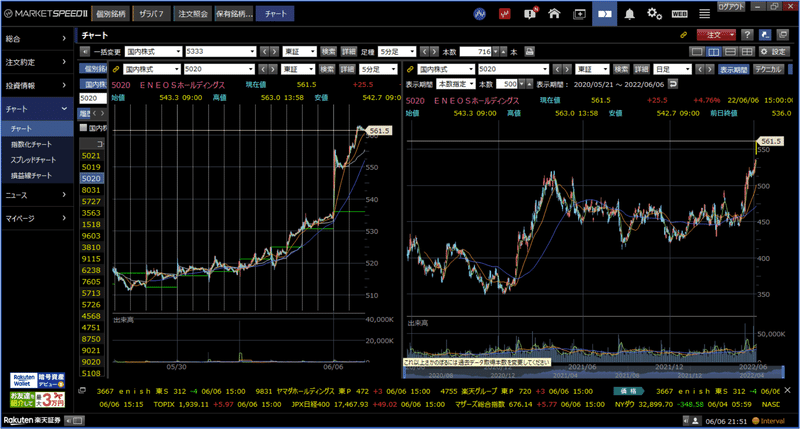Select four-grid chart layout
Viewport: 800px width, 429px height.
747,52
